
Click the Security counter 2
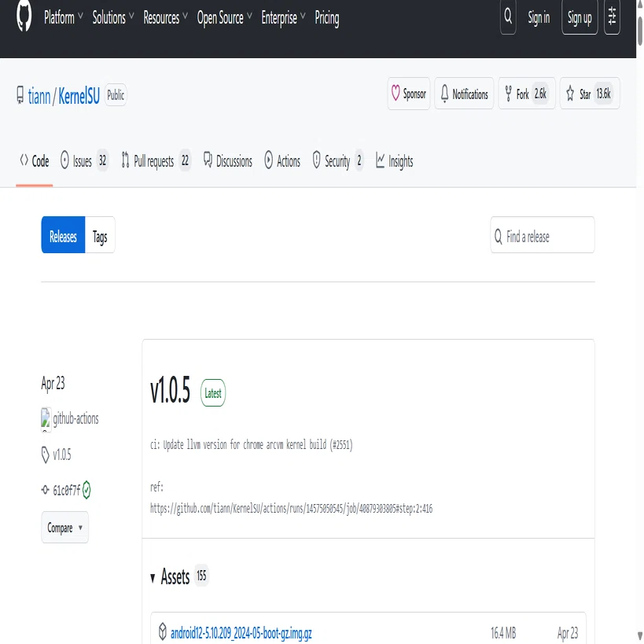(359, 160)
